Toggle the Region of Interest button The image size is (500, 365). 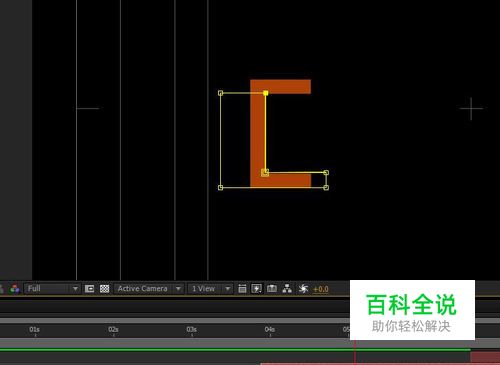[89, 289]
